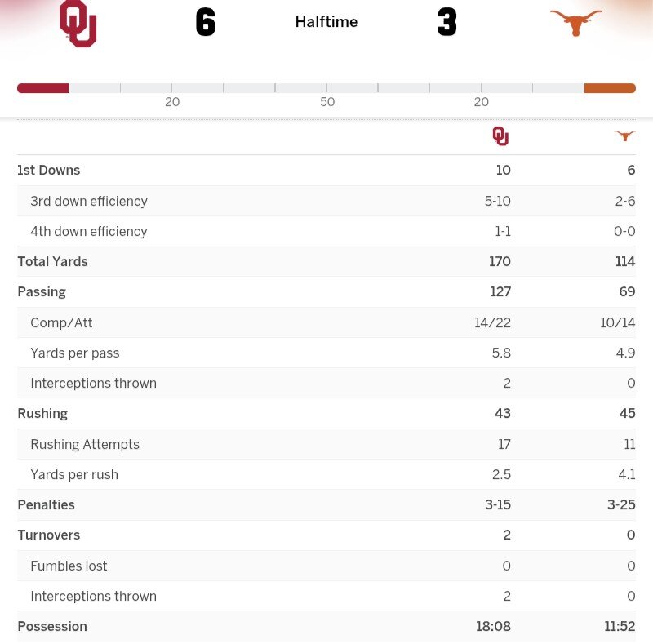Click the orange end zone on field bar
The image size is (653, 644).
(x=610, y=88)
